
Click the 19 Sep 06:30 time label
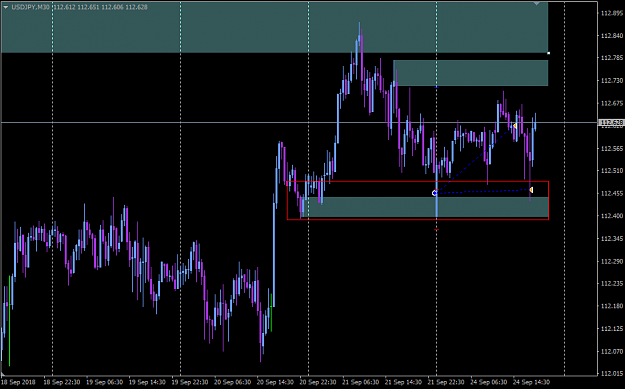104,382
